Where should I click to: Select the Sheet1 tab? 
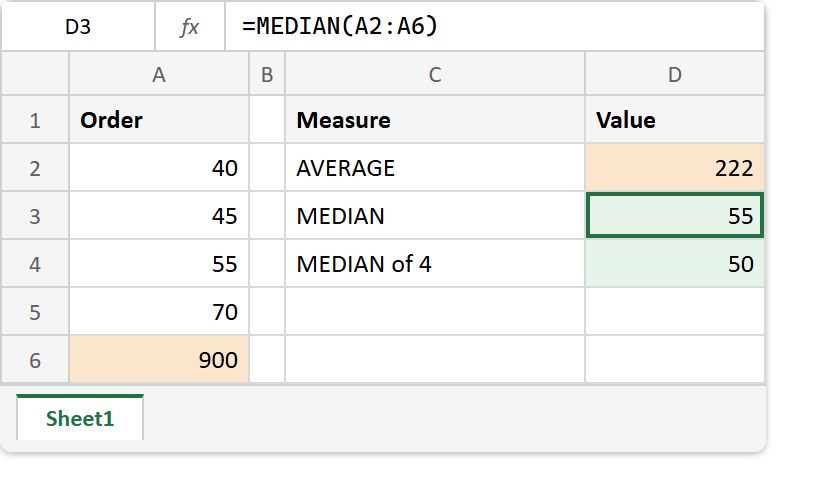[80, 418]
